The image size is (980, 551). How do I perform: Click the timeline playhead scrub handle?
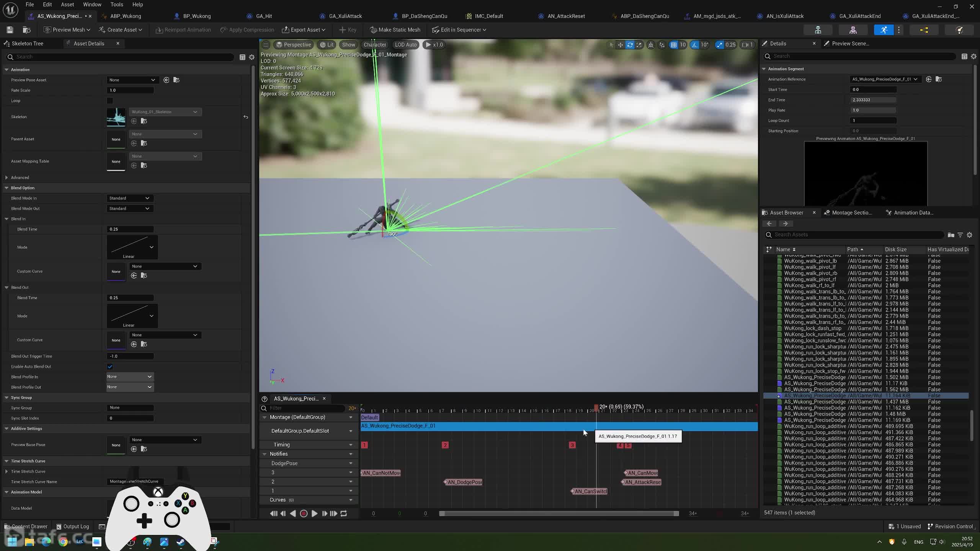click(x=596, y=408)
